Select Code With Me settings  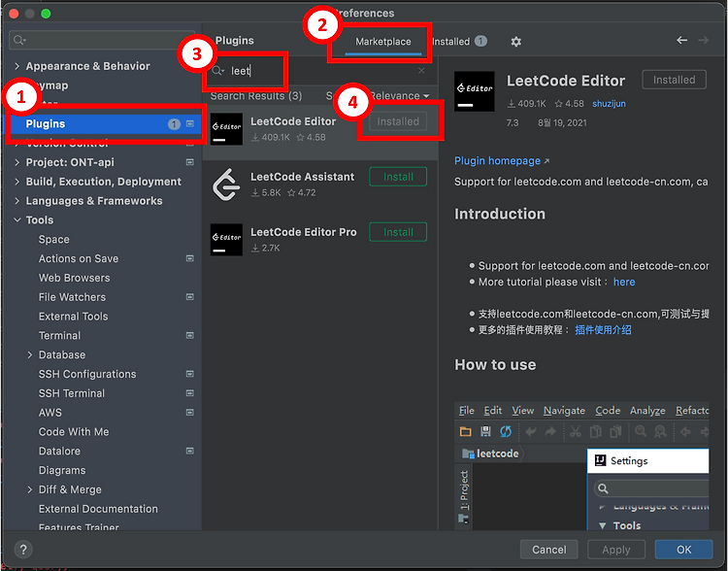tap(74, 431)
